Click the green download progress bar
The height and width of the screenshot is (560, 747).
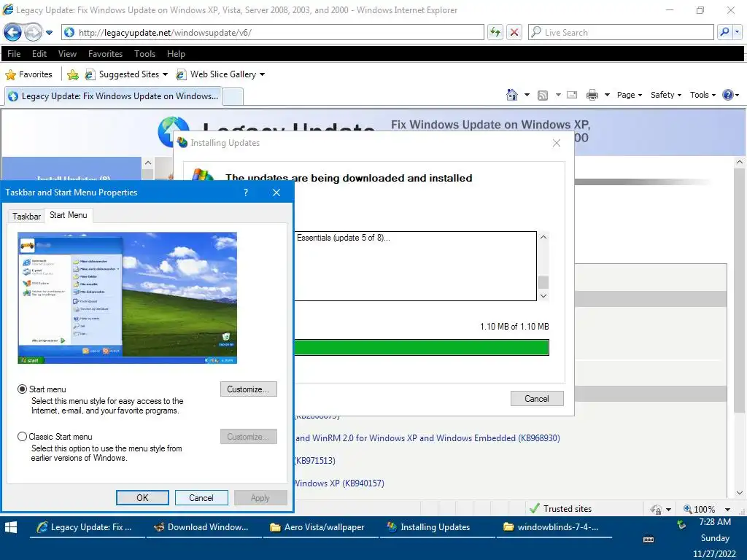[422, 348]
